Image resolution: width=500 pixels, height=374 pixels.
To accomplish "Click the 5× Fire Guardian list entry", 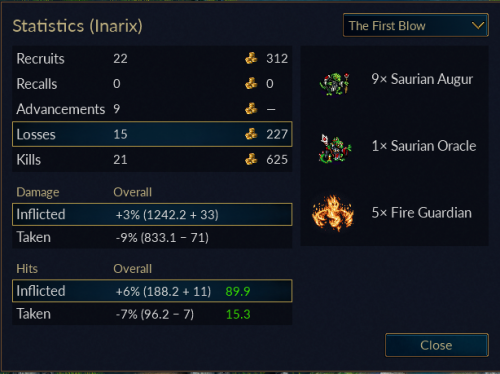I will (395, 213).
